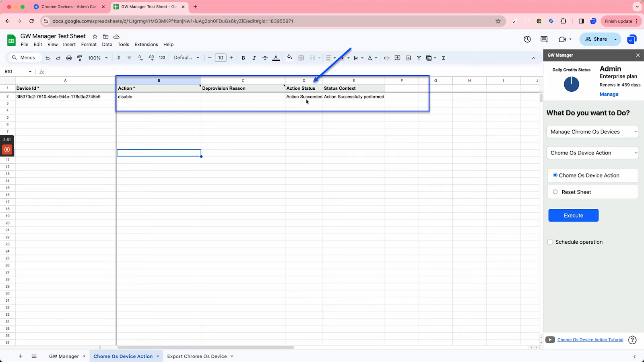This screenshot has height=362, width=644.
Task: Click the Meet camera icon
Action: coord(562,39)
